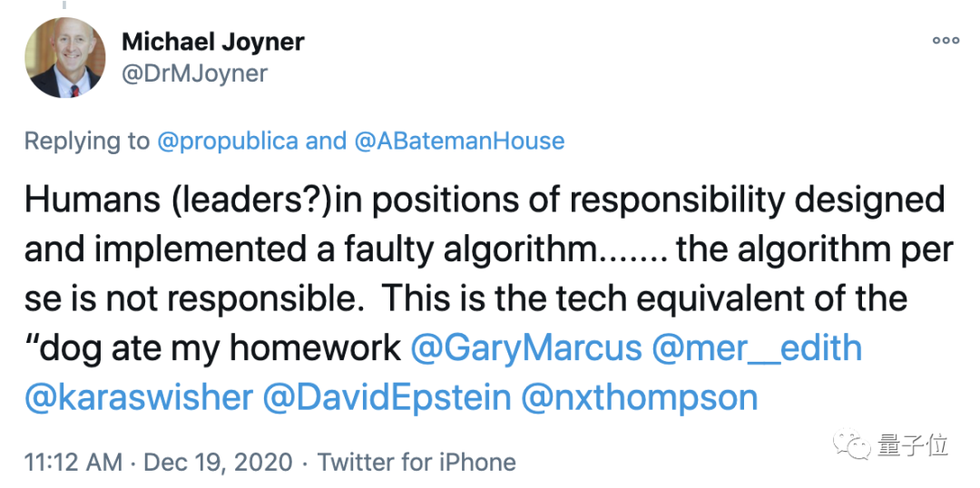This screenshot has height=488, width=980.
Task: Click the Michael Joyner display name
Action: [212, 41]
